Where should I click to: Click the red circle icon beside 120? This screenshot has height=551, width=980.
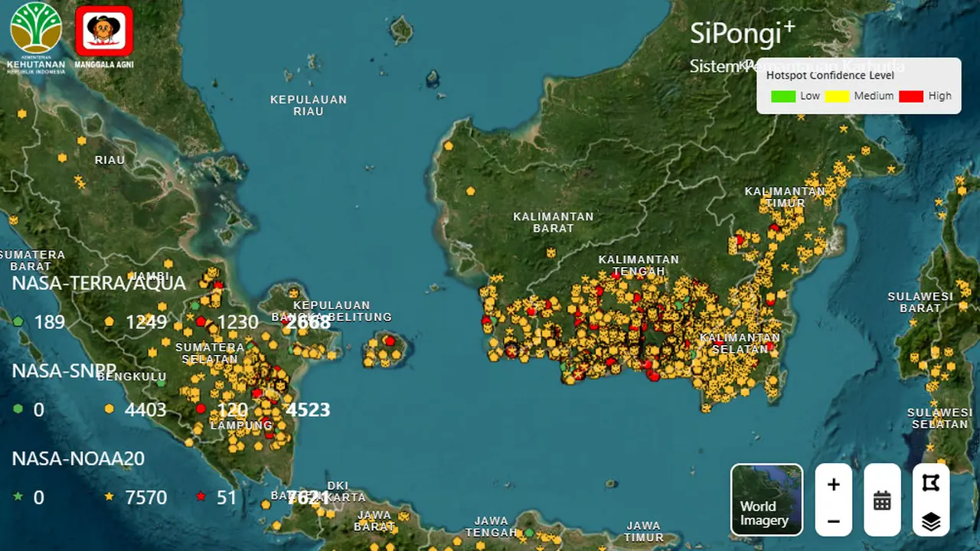[201, 409]
